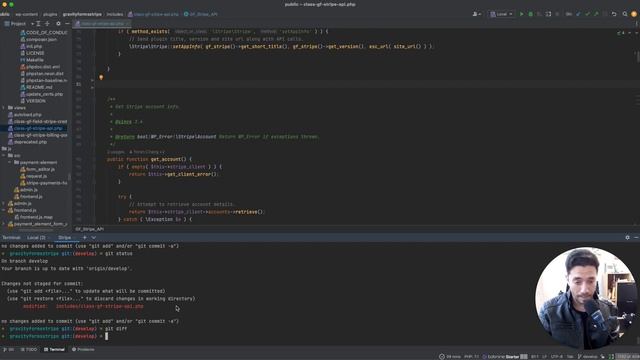Open terminal panel gear settings
The image size is (640, 360).
tap(627, 238)
